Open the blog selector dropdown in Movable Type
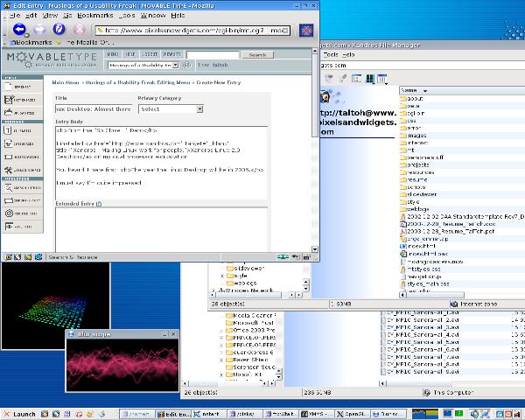Image resolution: width=525 pixels, height=420 pixels. tap(143, 65)
